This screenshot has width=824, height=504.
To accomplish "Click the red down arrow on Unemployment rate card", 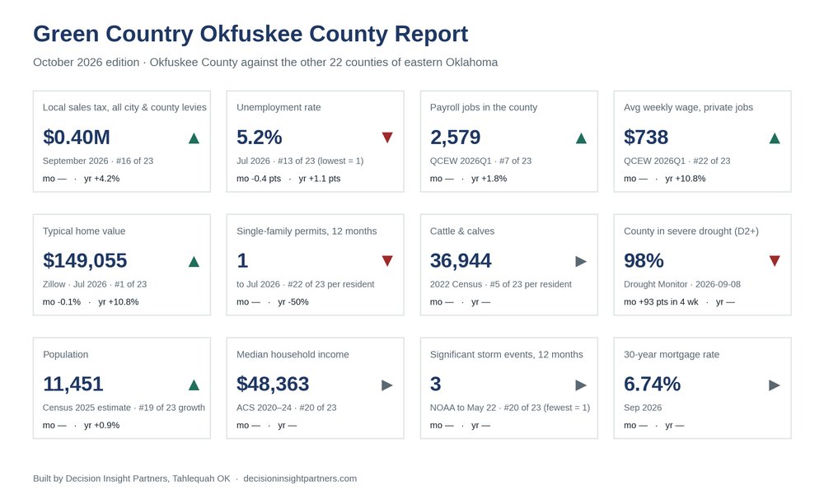I will [x=387, y=138].
